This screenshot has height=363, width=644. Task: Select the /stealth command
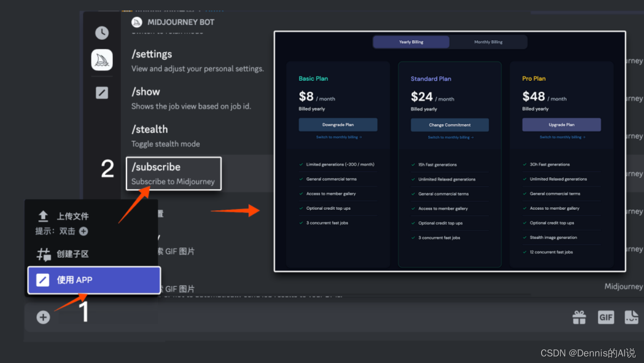[150, 129]
